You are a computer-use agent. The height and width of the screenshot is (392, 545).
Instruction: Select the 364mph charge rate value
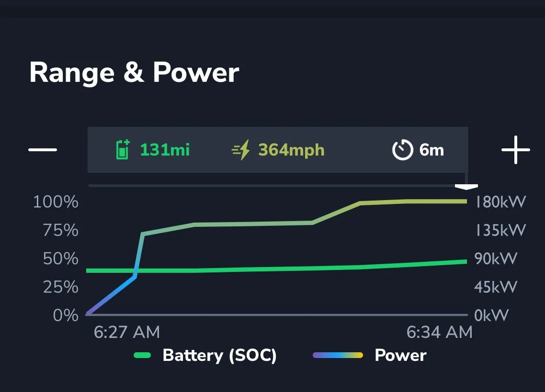(x=291, y=150)
